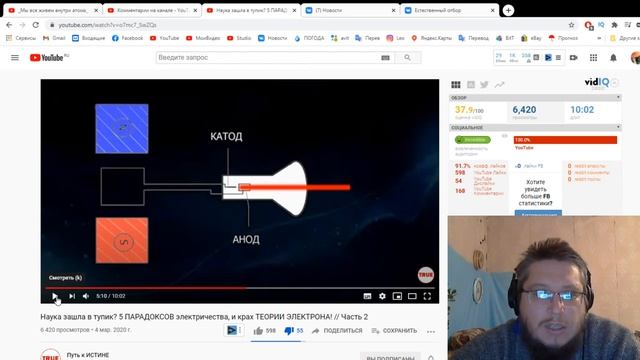
Task: Open the browser extensions puzzle icon
Action: tap(614, 25)
